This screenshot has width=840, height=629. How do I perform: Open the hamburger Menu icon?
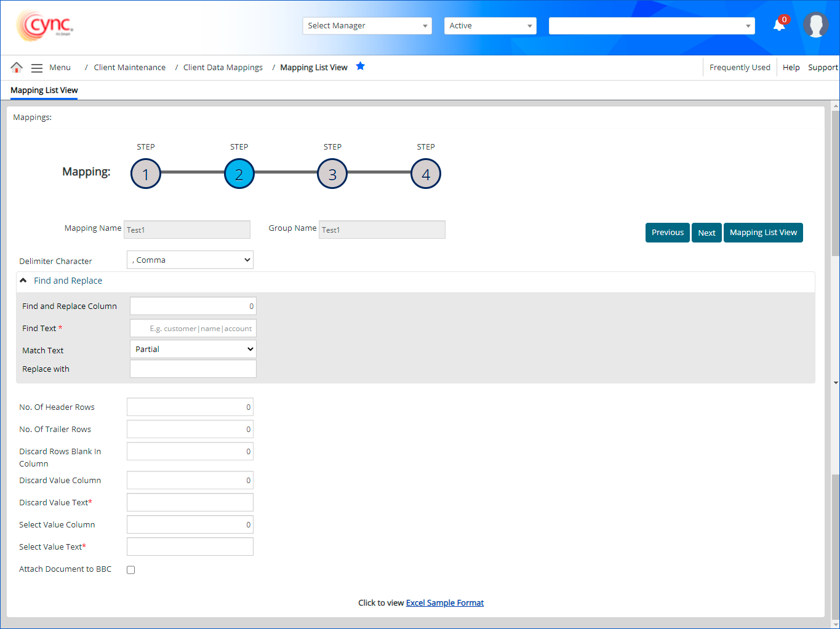point(37,68)
